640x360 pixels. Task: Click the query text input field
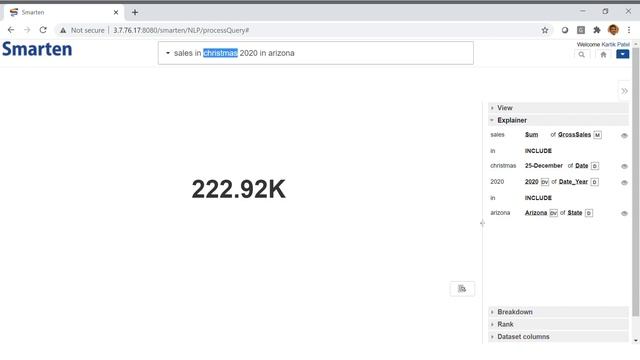316,53
